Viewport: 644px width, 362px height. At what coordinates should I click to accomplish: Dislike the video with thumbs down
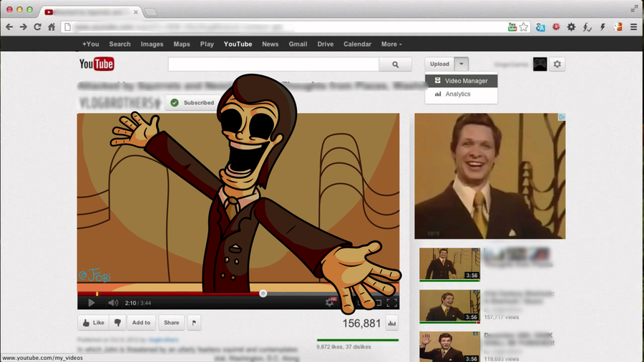[117, 323]
